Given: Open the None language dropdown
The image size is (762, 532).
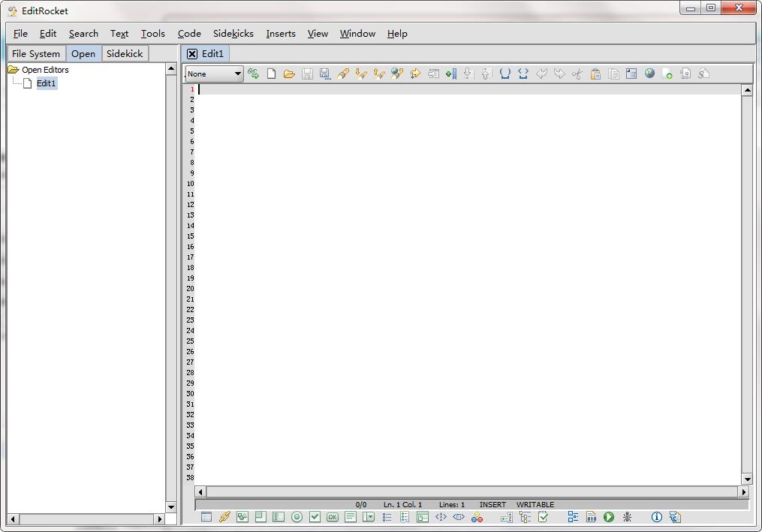Looking at the screenshot, I should pyautogui.click(x=214, y=74).
